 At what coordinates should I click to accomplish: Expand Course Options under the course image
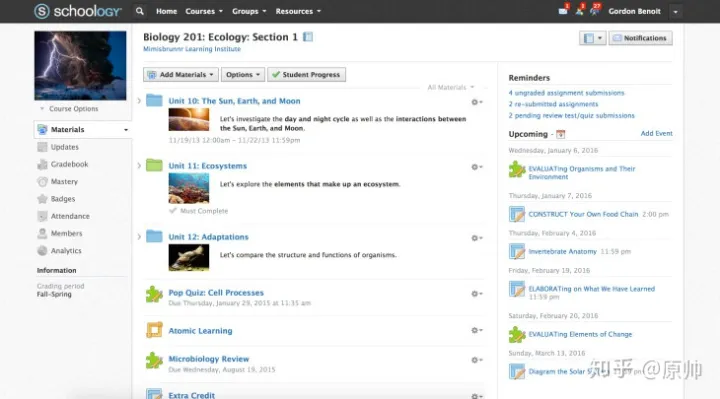(69, 109)
